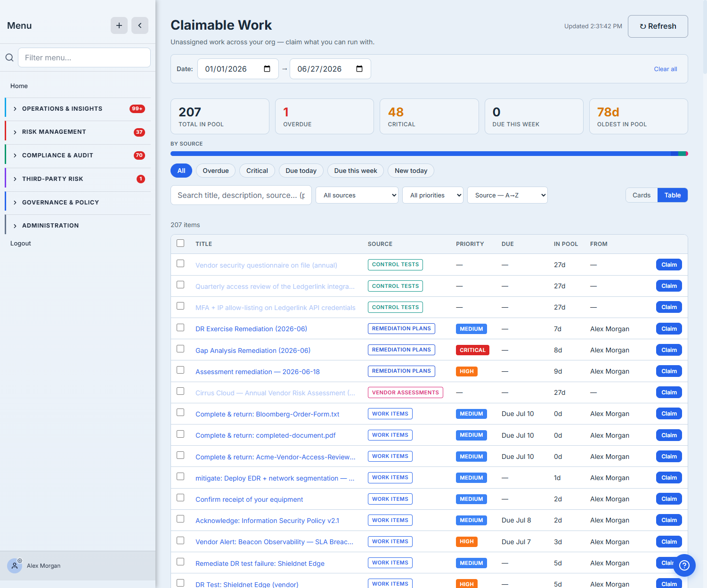Open the end date calendar picker icon
The height and width of the screenshot is (588, 707).
359,69
